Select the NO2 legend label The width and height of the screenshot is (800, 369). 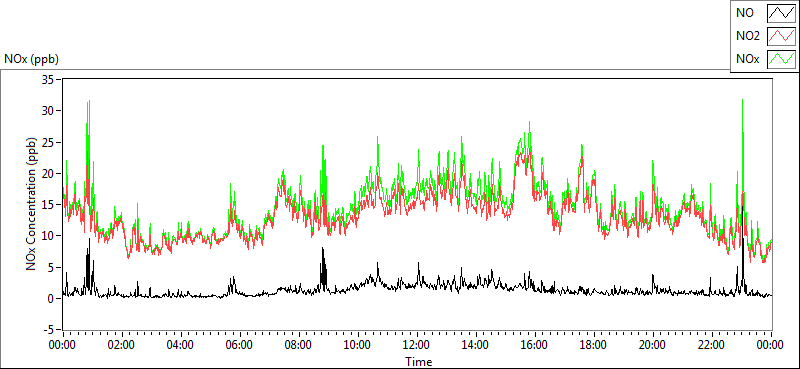point(748,36)
